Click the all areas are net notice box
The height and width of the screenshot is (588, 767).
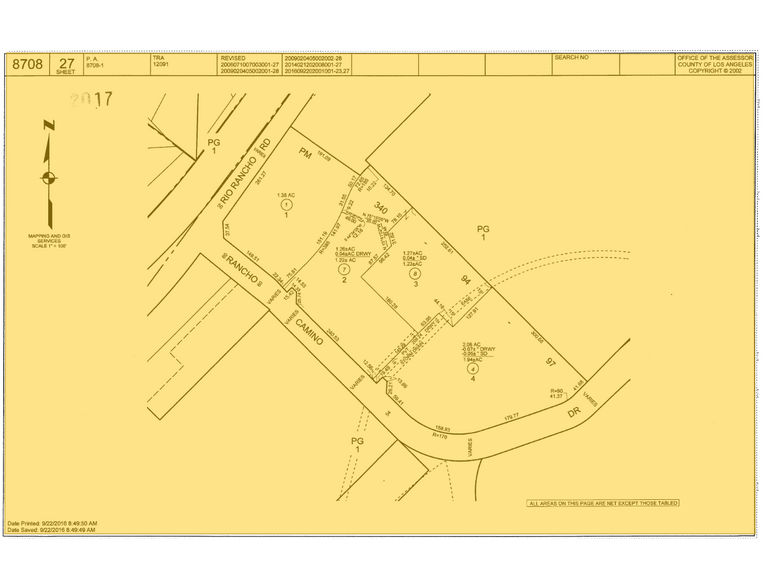(603, 503)
